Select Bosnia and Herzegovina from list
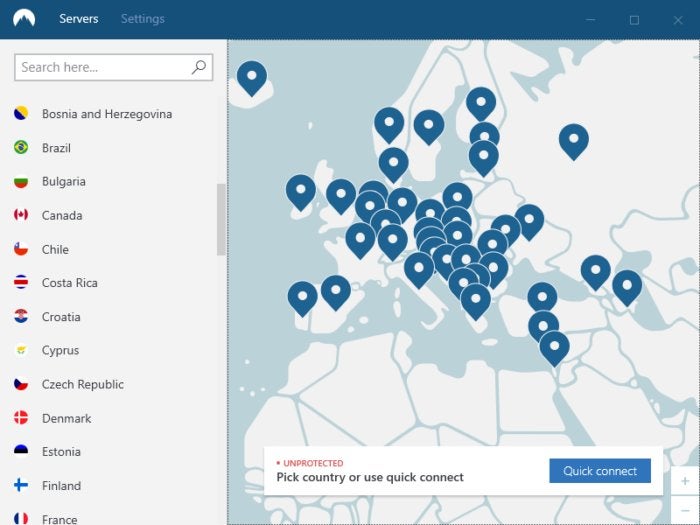700x525 pixels. tap(107, 114)
